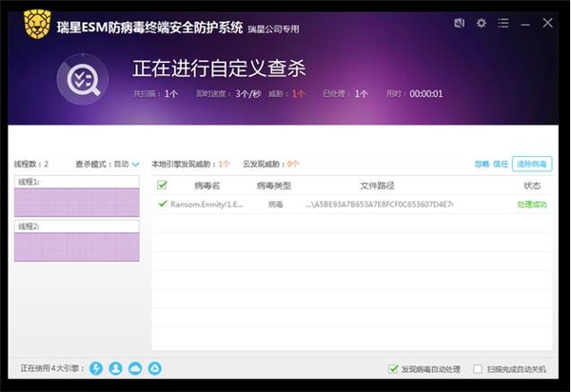Click 信任 link
Screen dimensions: 571x392
(501, 165)
